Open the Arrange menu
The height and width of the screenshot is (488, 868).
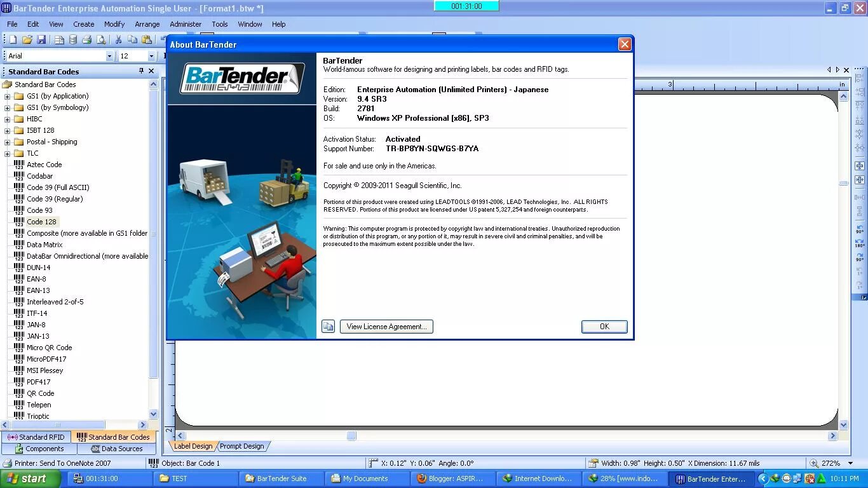point(147,24)
